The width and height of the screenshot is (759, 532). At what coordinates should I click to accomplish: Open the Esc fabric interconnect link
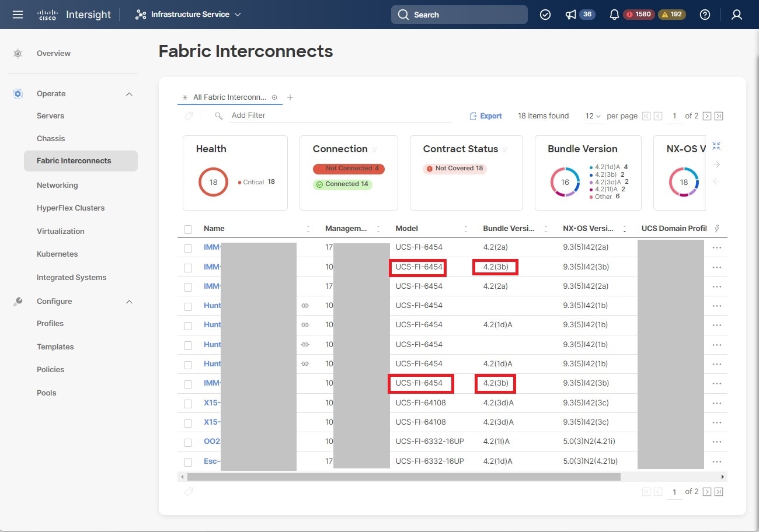click(x=212, y=461)
